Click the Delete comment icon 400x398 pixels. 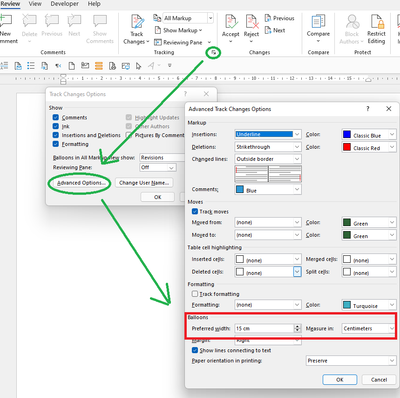pos(29,21)
